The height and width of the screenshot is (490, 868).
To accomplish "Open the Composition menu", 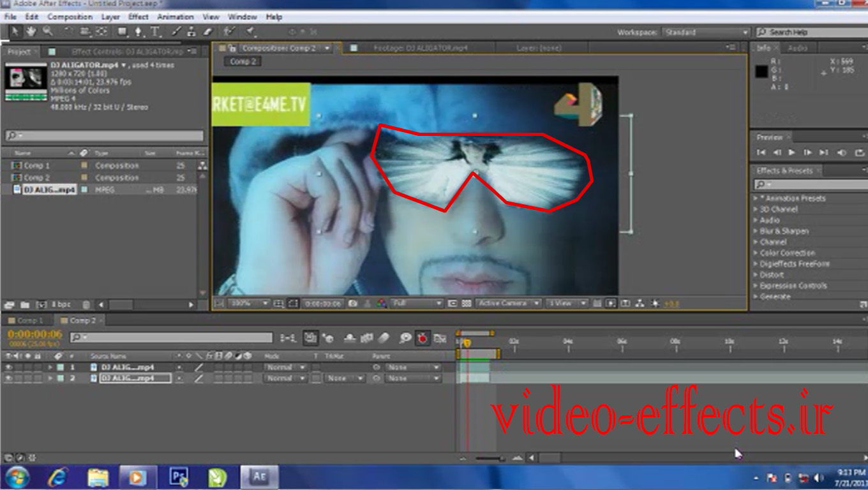I will [70, 17].
